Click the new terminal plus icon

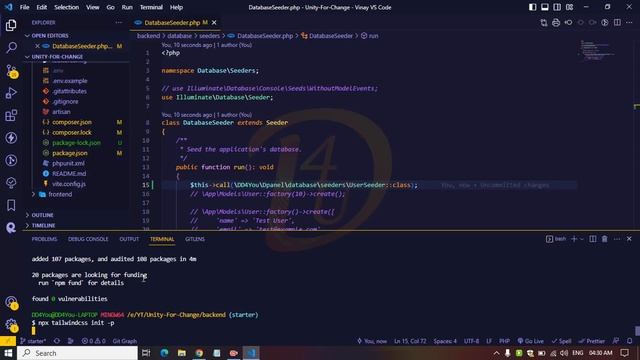574,239
